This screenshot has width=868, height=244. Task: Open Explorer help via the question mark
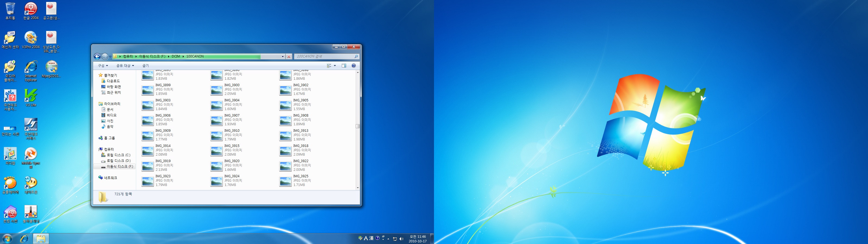coord(353,66)
